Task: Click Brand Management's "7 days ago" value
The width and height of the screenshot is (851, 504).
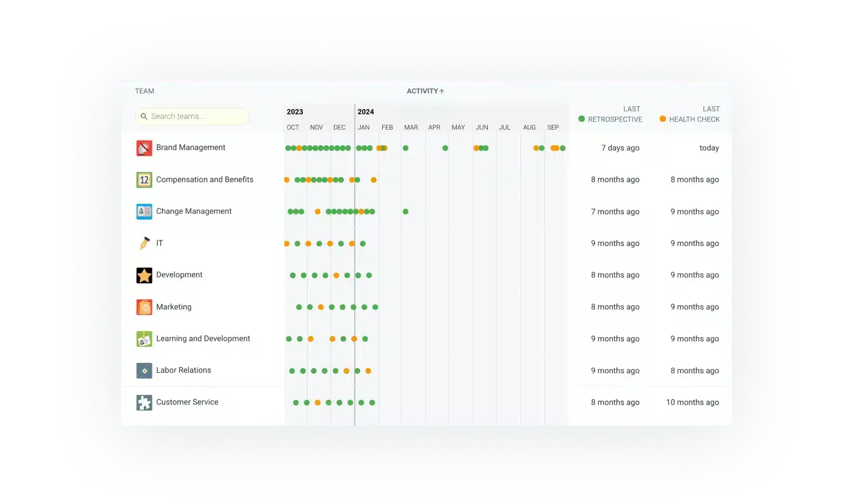Action: pyautogui.click(x=620, y=148)
